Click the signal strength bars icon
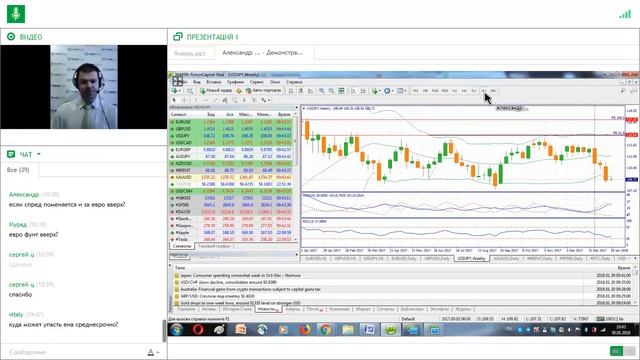Image resolution: width=640 pixels, height=360 pixels. tap(625, 14)
